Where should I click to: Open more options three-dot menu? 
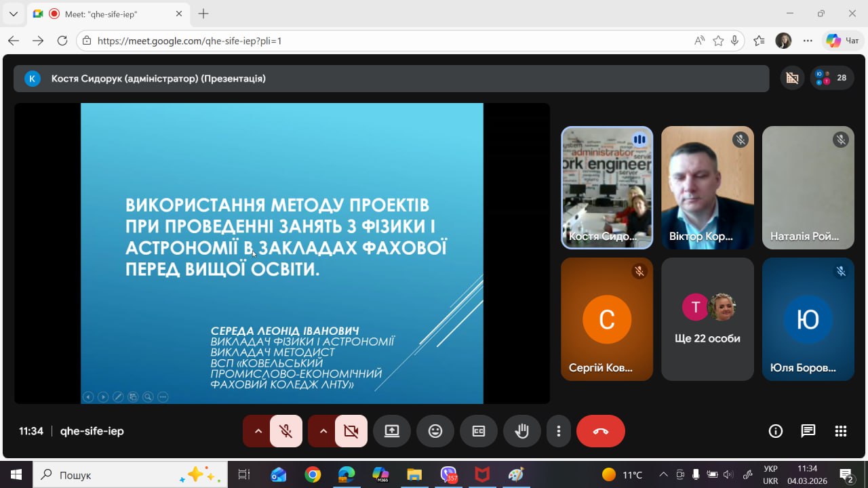559,431
